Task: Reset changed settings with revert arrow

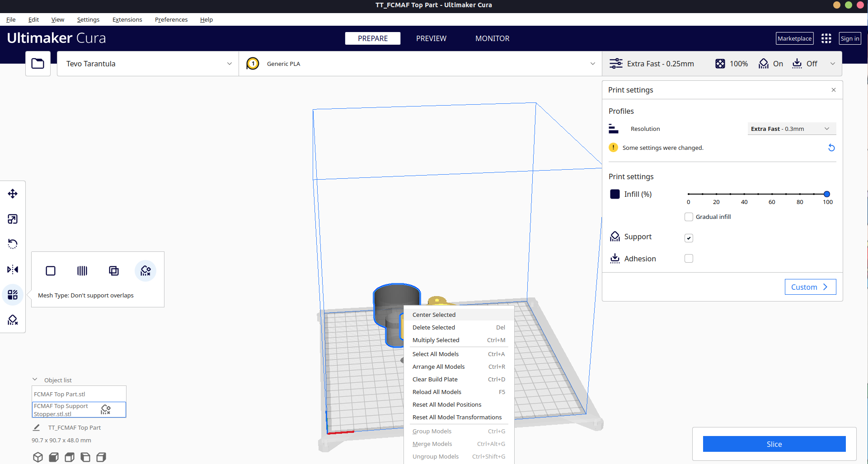Action: [831, 148]
